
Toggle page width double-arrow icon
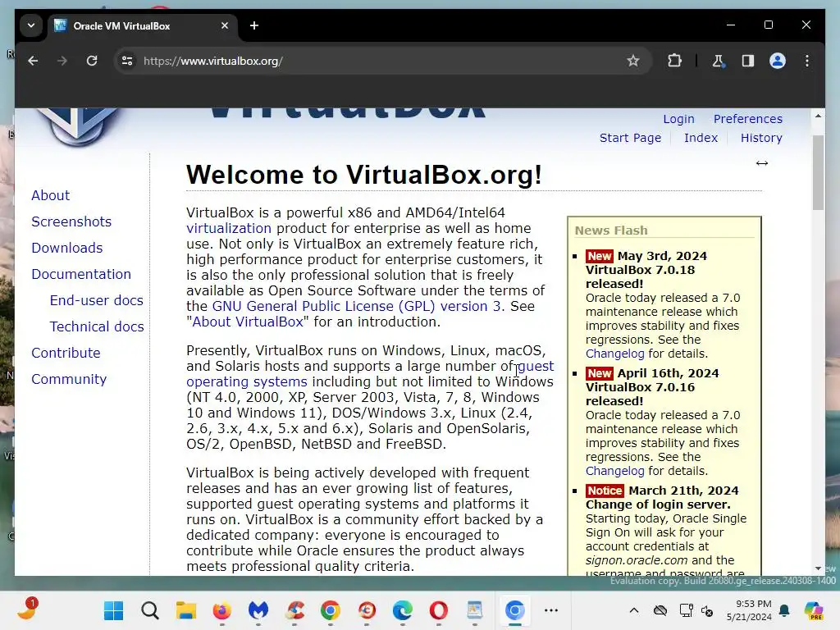coord(762,163)
